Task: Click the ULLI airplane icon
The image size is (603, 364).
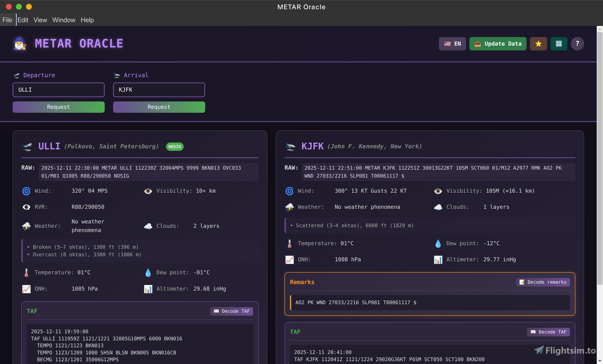Action: [27, 146]
